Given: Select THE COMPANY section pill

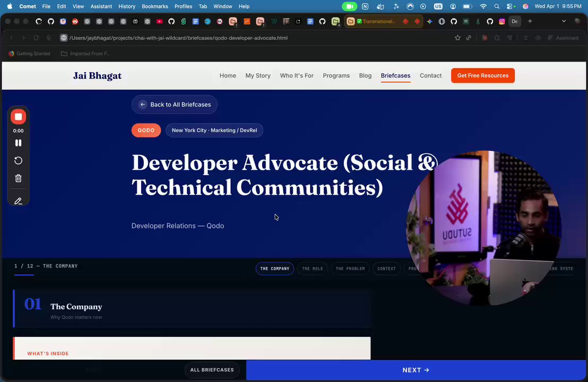Looking at the screenshot, I should pyautogui.click(x=274, y=268).
